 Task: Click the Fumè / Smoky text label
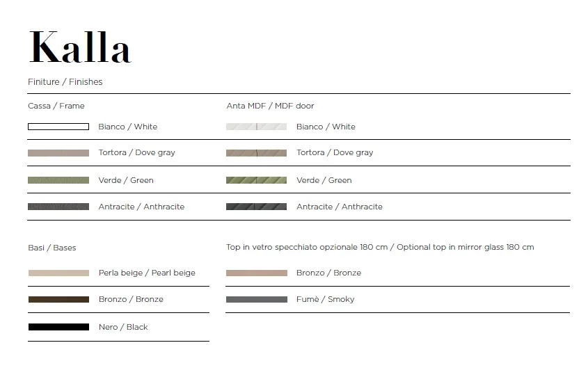click(326, 299)
